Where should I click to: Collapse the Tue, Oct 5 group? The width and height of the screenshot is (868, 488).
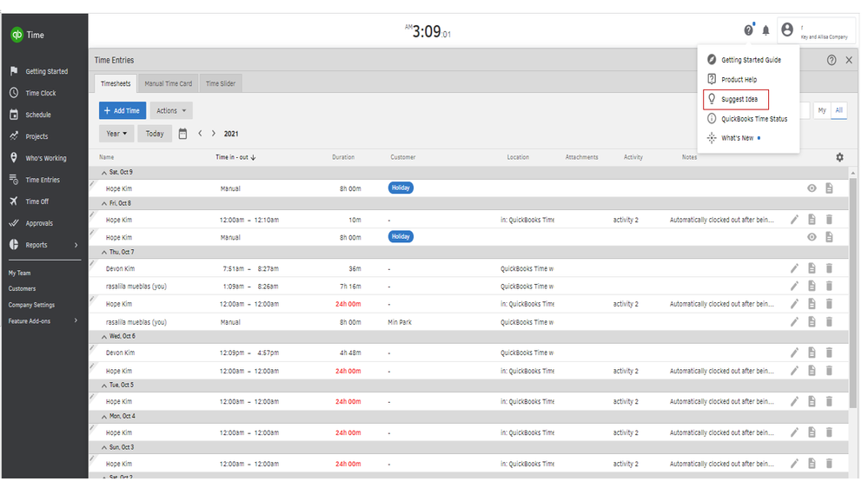103,385
